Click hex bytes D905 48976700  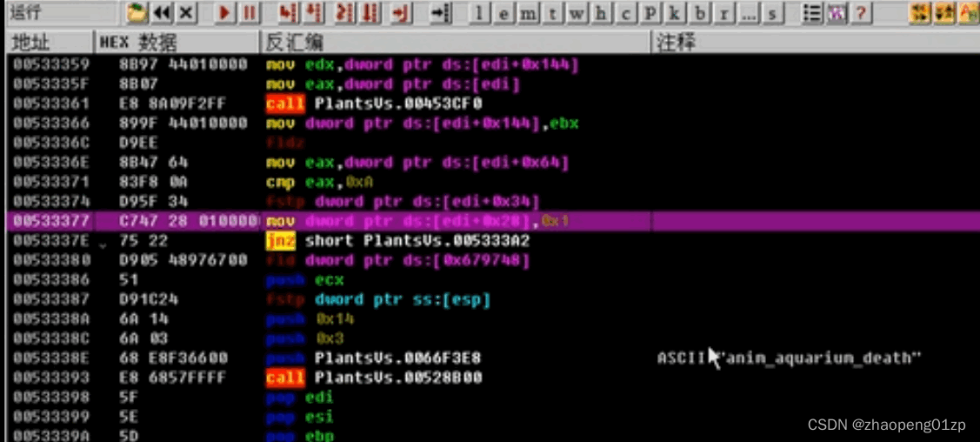click(x=183, y=260)
